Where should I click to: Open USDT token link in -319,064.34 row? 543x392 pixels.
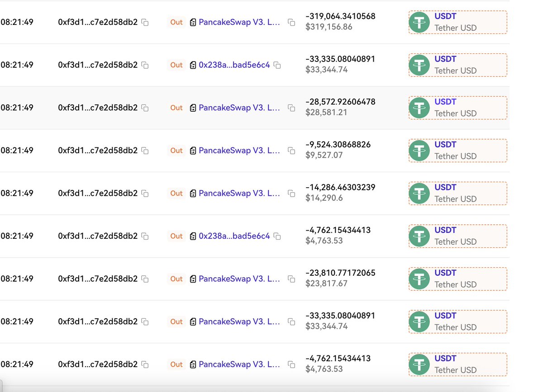[445, 16]
